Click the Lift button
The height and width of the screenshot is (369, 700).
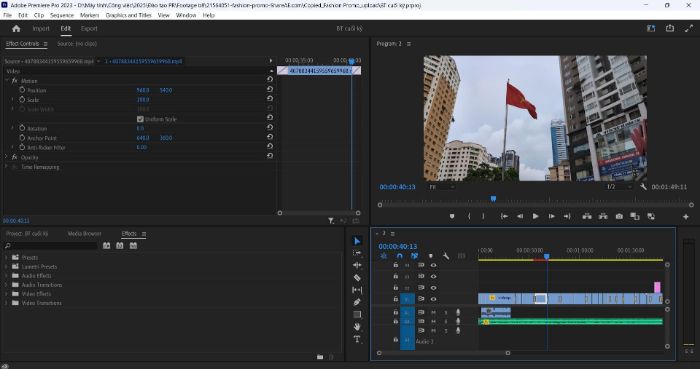tap(587, 216)
